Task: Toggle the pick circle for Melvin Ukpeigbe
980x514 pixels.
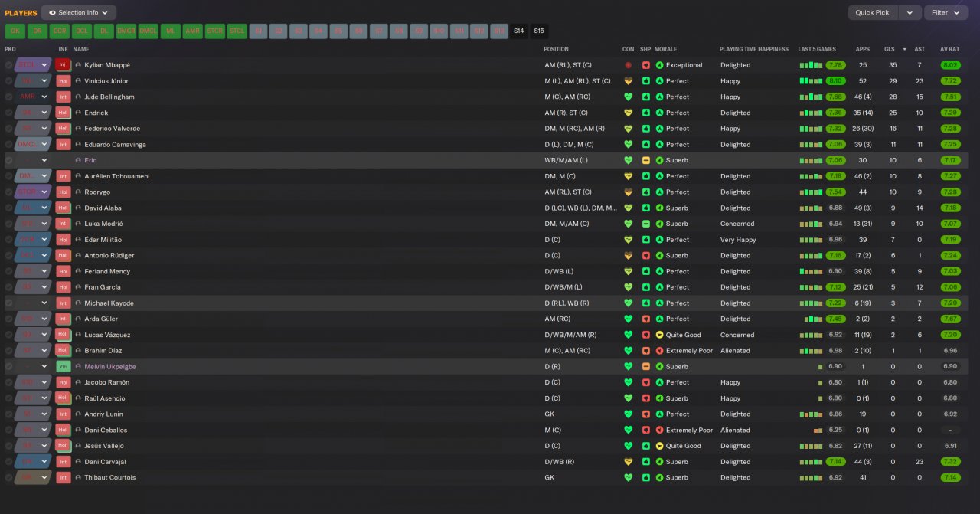Action: point(8,367)
